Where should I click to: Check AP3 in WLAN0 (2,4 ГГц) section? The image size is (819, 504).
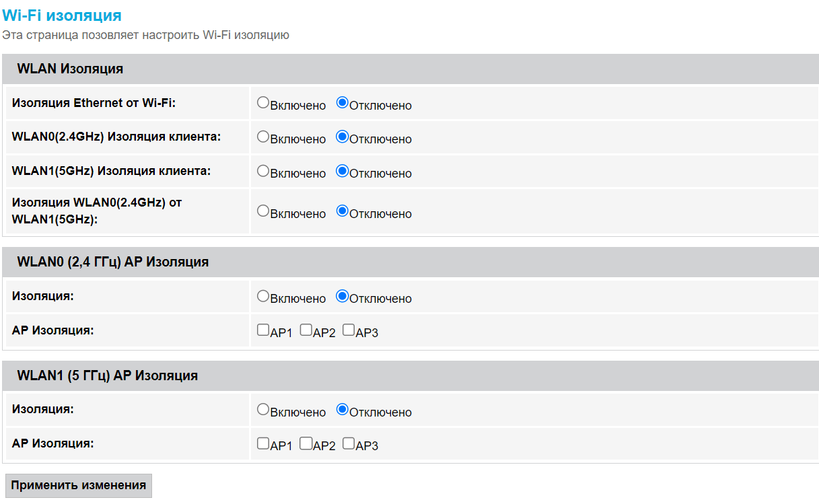(349, 330)
